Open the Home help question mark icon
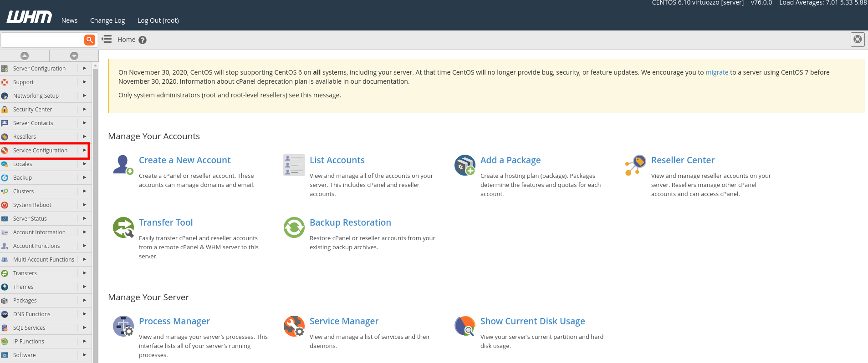This screenshot has width=868, height=363. (143, 40)
